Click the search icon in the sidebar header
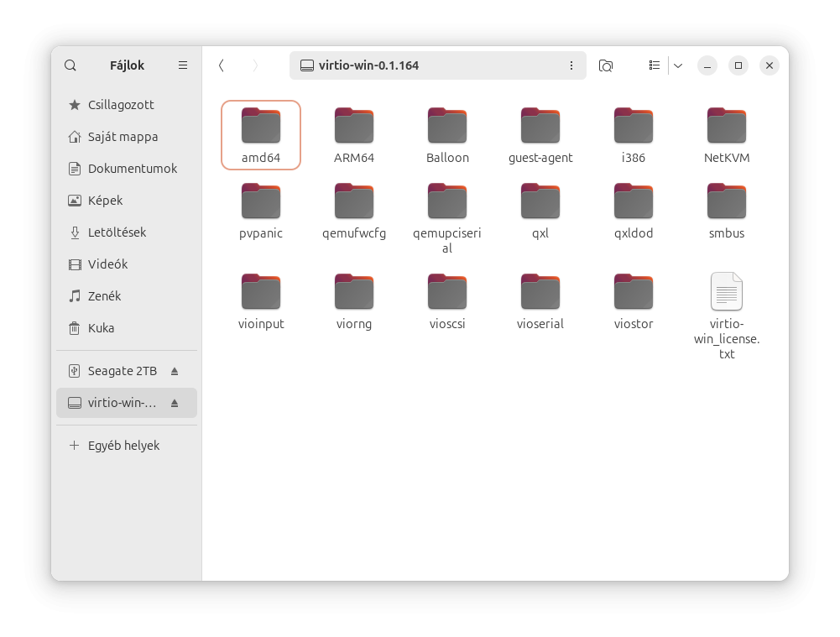Viewport: 840px width, 637px height. point(70,65)
